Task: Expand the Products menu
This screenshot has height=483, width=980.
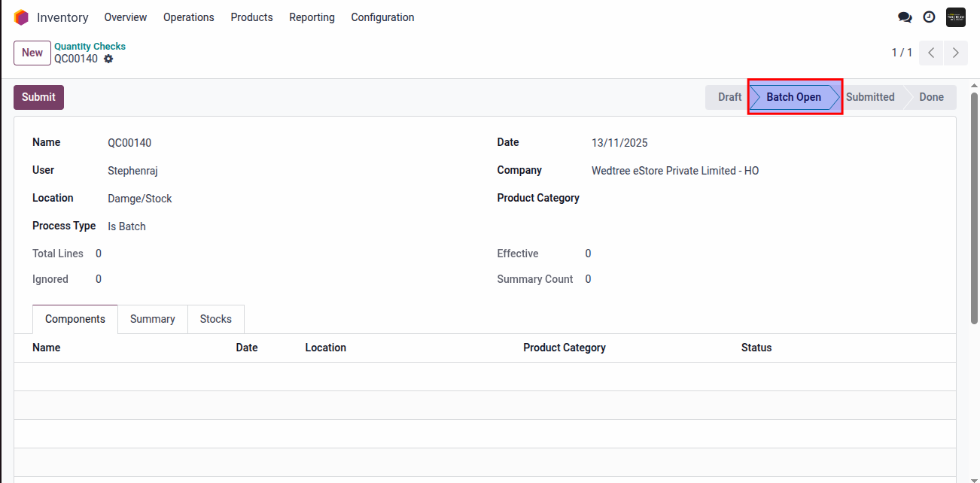Action: (x=251, y=17)
